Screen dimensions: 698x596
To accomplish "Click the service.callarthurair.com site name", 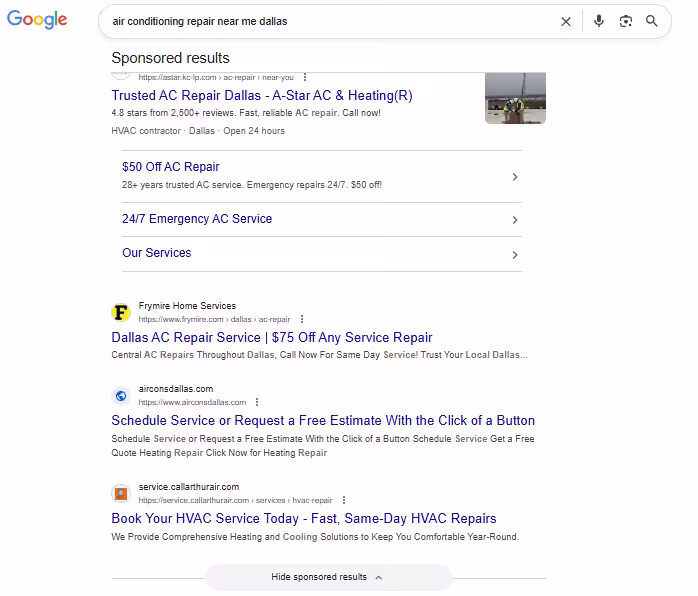I will coord(189,487).
